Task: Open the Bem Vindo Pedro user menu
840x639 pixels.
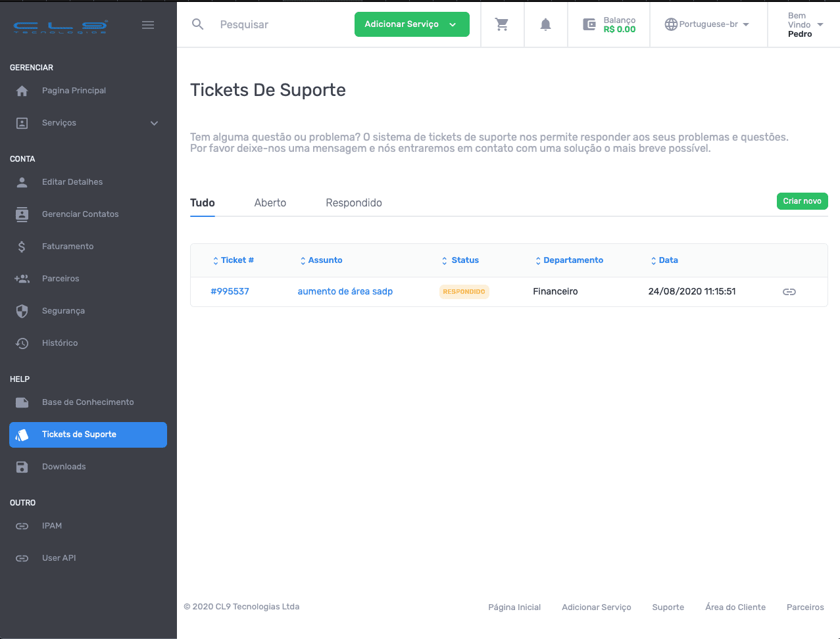Action: [x=804, y=24]
